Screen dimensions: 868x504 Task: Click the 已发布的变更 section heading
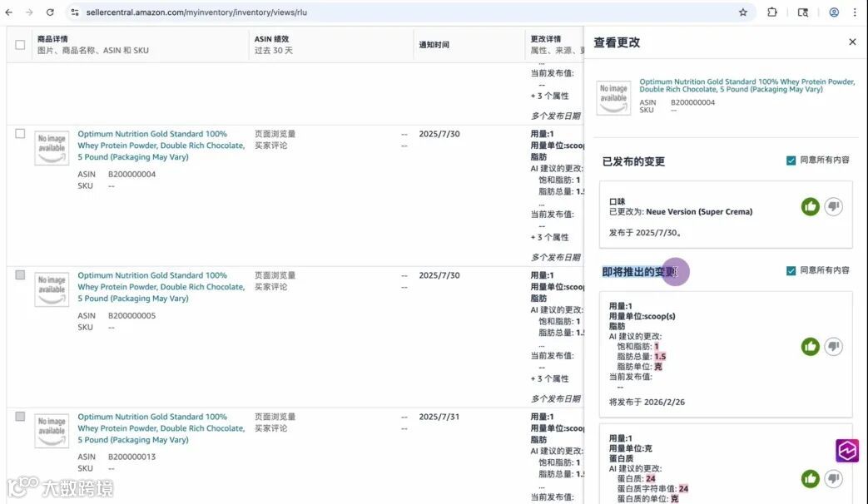coord(633,161)
